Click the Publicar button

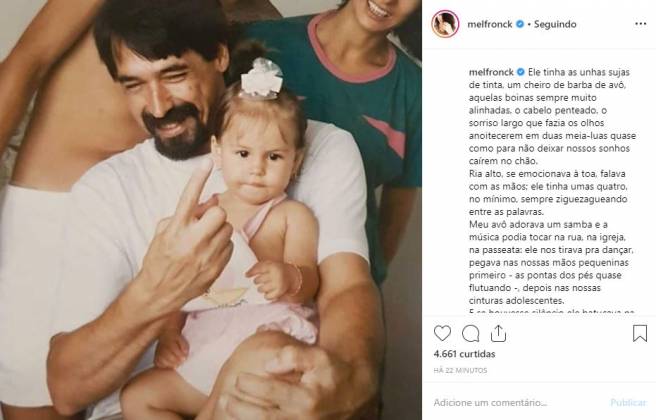click(628, 403)
